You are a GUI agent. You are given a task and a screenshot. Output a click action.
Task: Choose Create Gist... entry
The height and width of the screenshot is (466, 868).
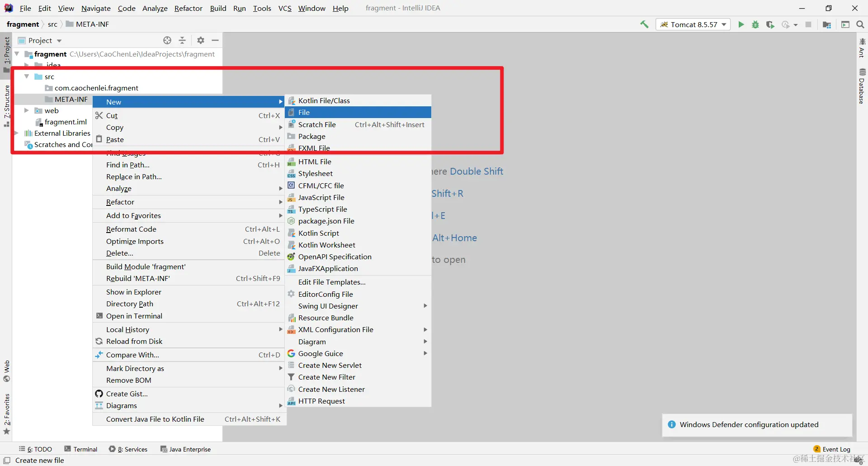189,394
